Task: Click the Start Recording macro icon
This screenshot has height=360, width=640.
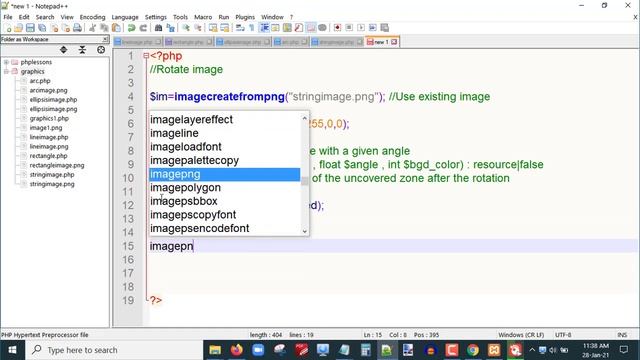Action: point(337,28)
